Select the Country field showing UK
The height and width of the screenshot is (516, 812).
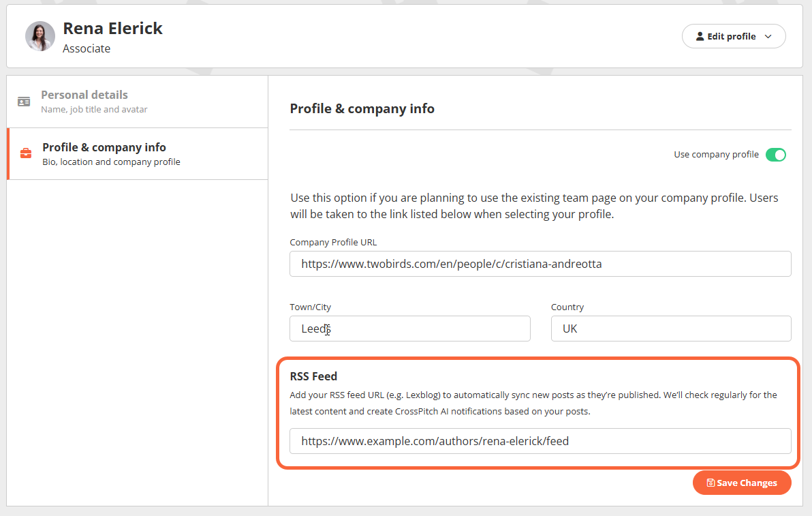coord(670,329)
